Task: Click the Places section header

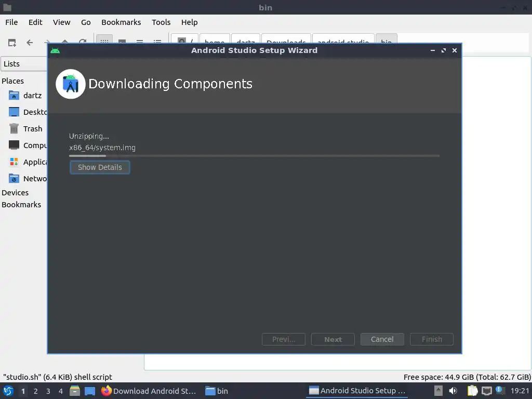Action: point(12,81)
